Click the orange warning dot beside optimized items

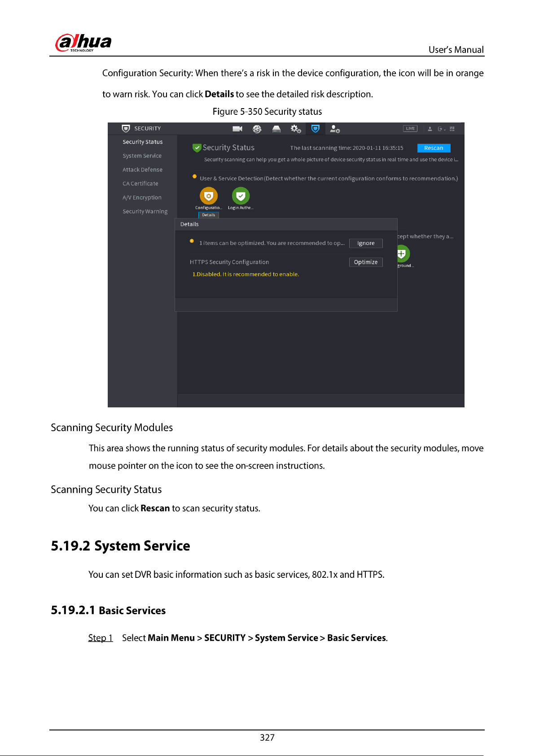(192, 241)
